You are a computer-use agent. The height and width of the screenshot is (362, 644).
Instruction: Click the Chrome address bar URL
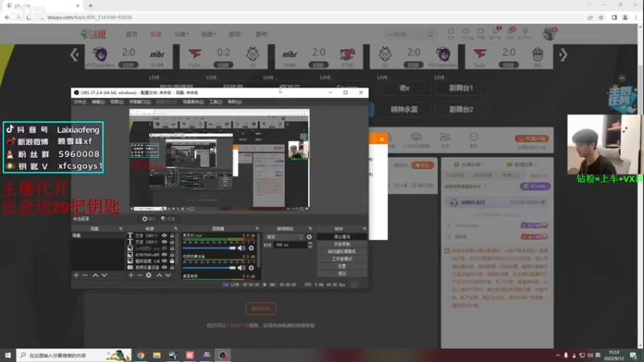(x=89, y=17)
